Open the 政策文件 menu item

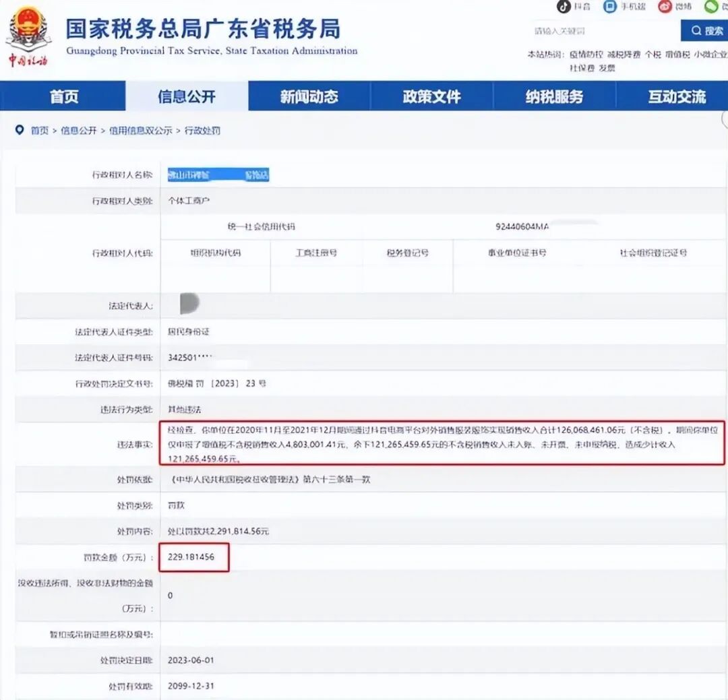(433, 96)
